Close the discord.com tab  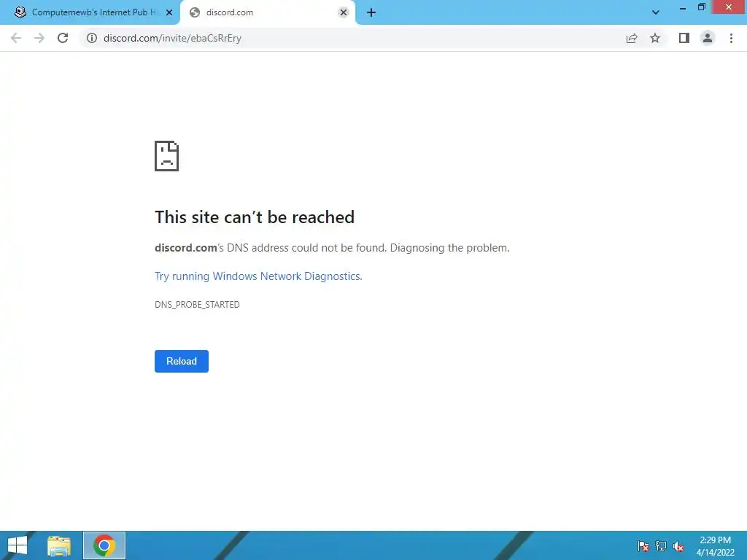click(344, 12)
